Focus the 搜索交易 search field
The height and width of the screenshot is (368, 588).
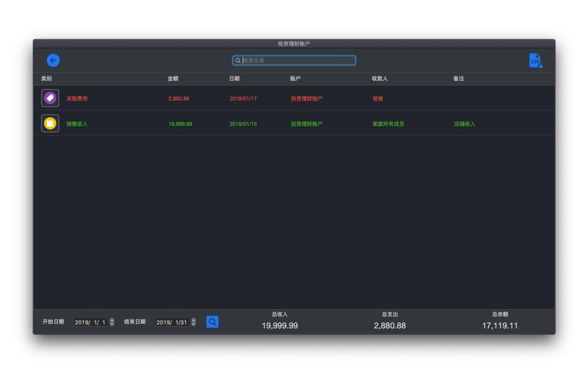pyautogui.click(x=294, y=60)
